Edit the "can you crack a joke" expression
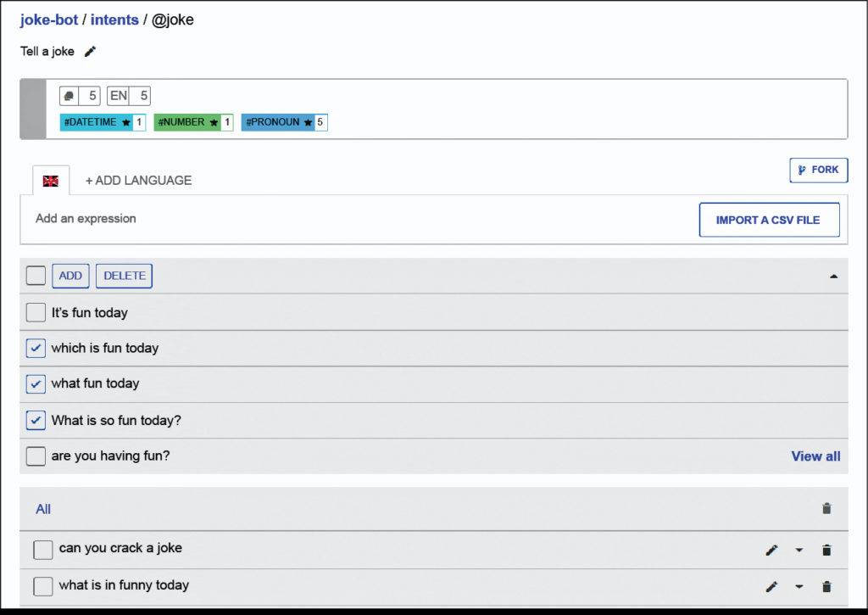Image resolution: width=868 pixels, height=615 pixels. click(x=771, y=550)
